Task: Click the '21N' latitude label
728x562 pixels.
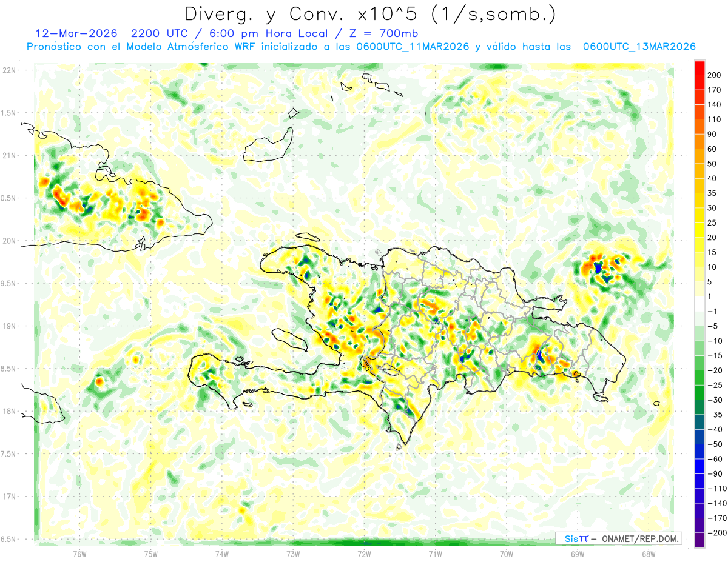Action: (9, 156)
